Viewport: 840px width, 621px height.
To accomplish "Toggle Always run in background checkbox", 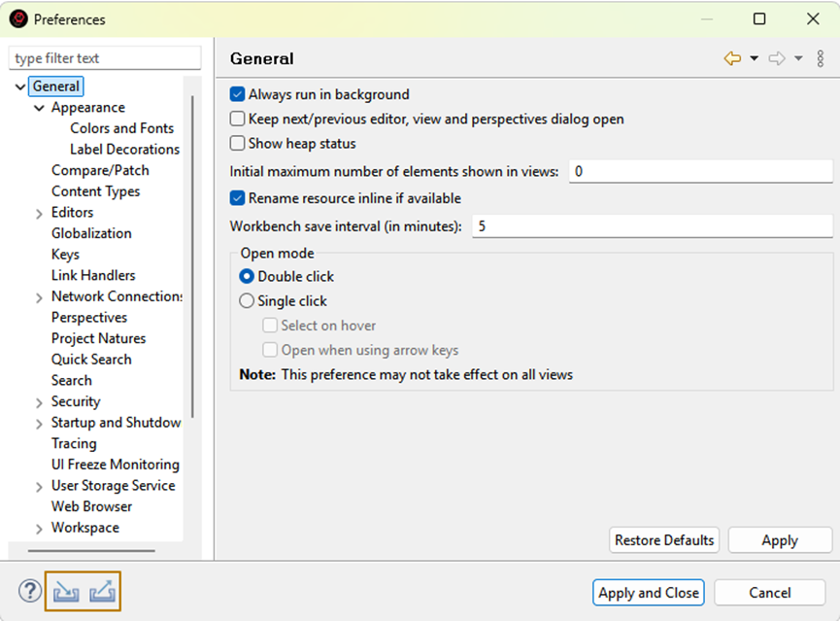I will coord(237,95).
